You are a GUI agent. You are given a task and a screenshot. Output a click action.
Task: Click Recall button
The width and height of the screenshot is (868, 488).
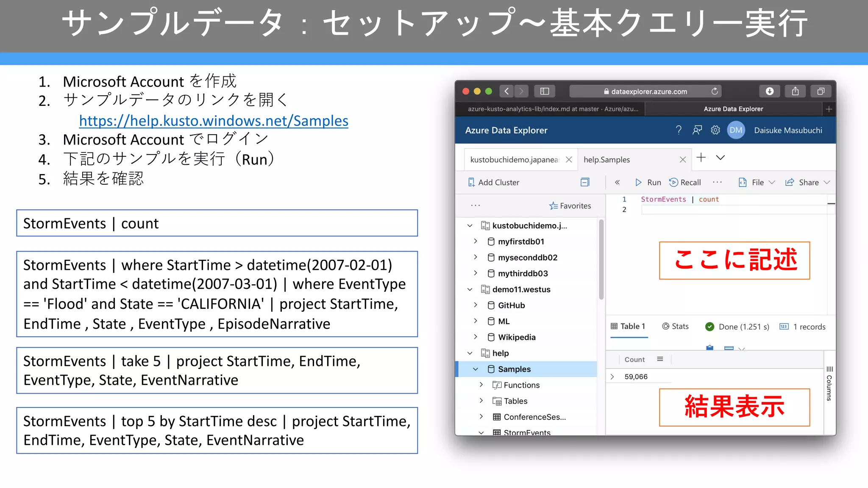coord(685,183)
